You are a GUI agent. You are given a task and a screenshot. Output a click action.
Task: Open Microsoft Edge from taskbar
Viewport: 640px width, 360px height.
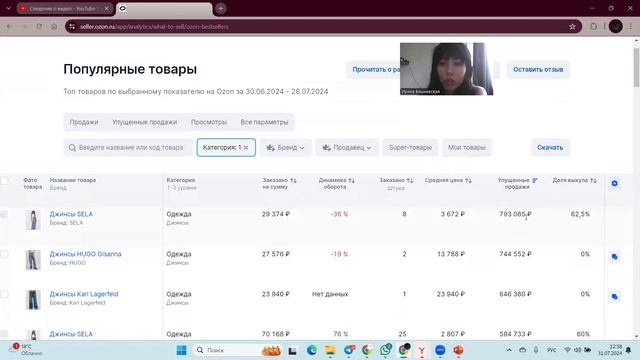(x=312, y=350)
